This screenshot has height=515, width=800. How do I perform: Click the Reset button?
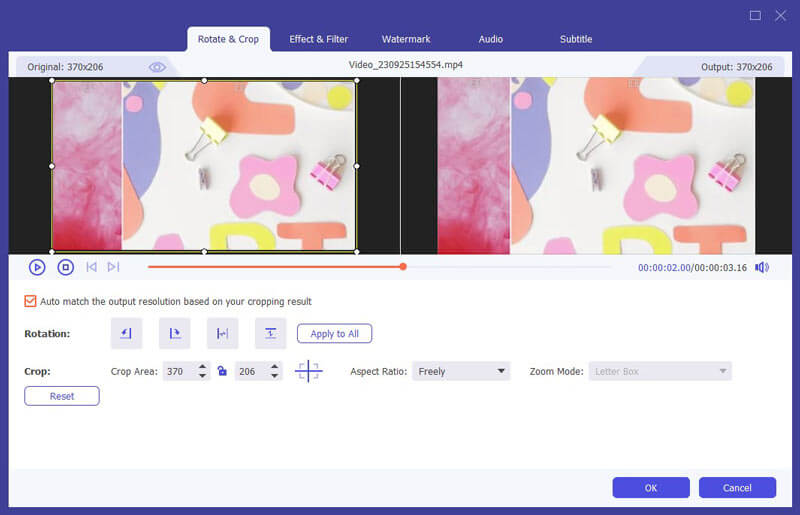(x=62, y=396)
